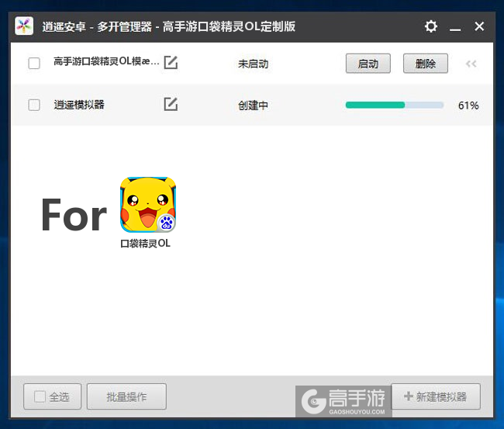Create a new emulator with 新建模拟器
This screenshot has width=504, height=429.
[x=436, y=396]
